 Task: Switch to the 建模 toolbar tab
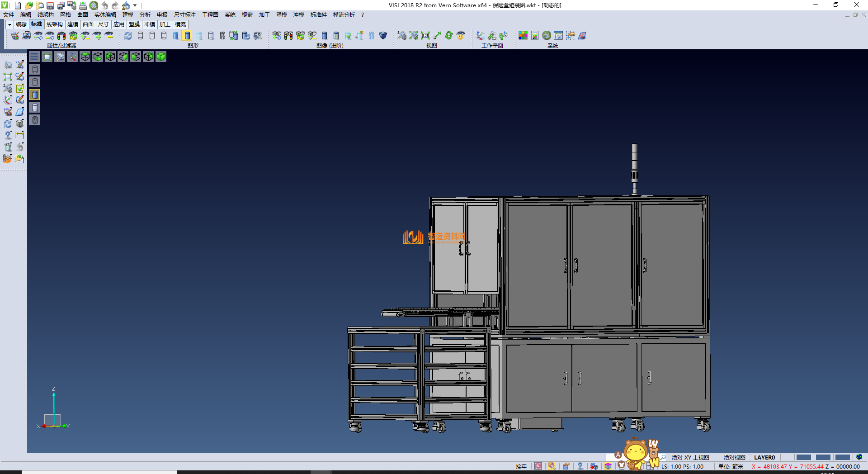point(72,24)
